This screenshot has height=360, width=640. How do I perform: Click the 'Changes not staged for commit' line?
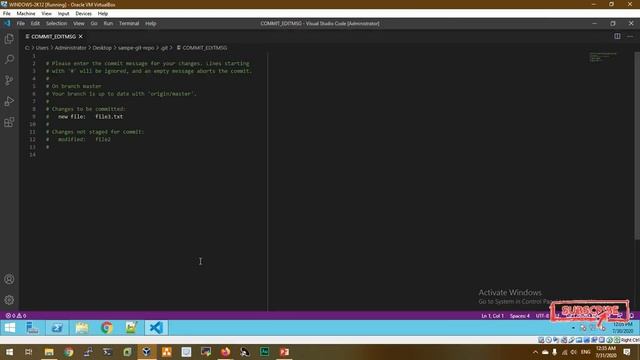95,132
